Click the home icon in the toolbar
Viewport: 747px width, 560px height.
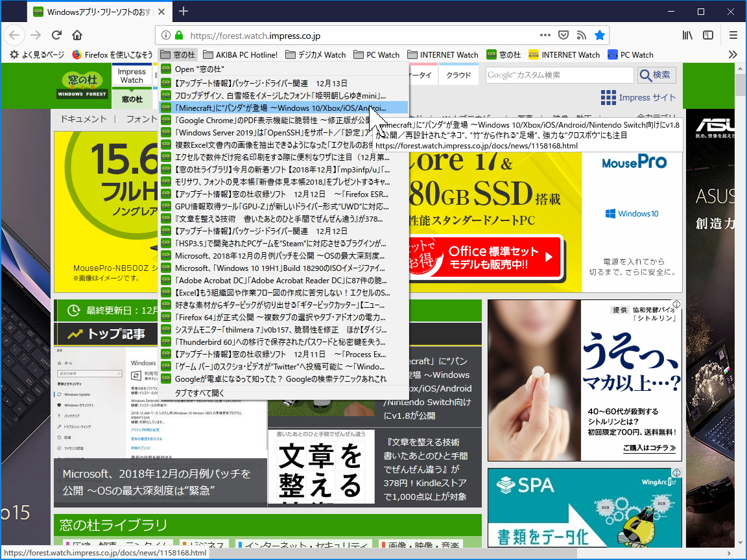pyautogui.click(x=78, y=35)
